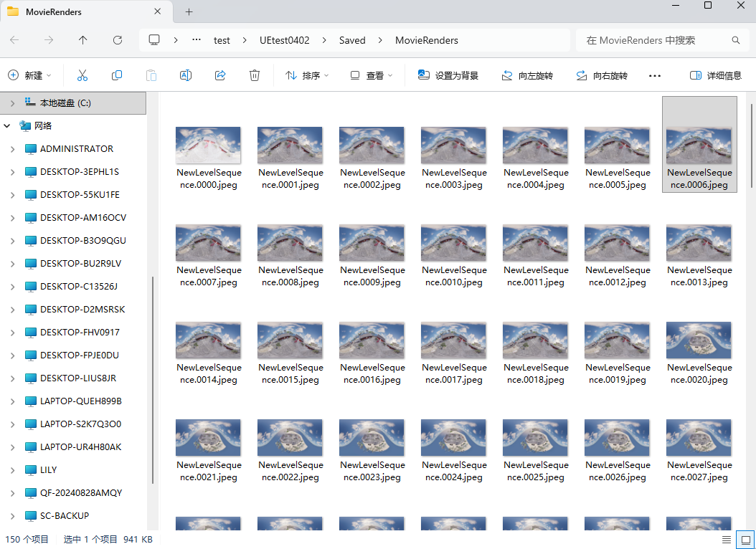Click the Delete trash icon
The image size is (756, 549).
(255, 75)
